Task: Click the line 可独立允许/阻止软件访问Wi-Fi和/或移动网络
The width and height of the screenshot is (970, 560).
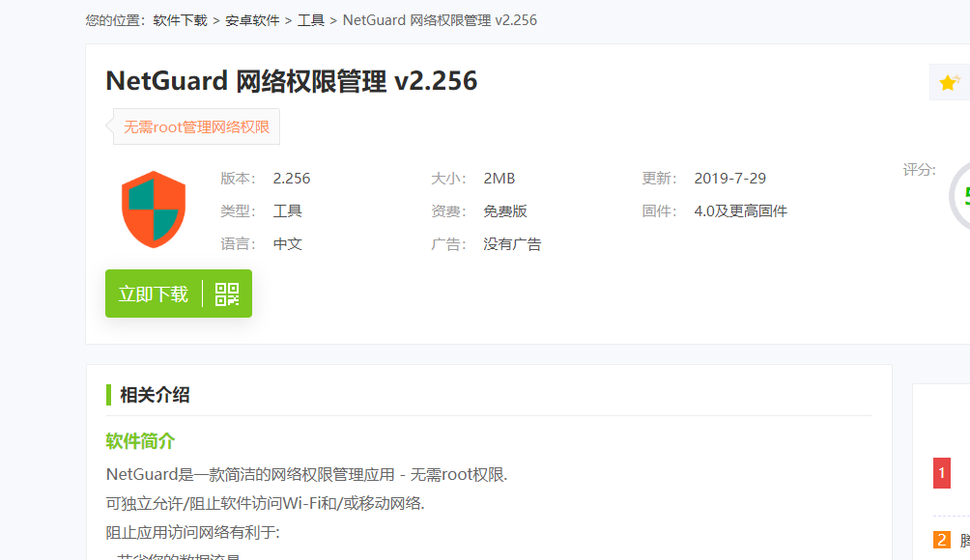Action: point(265,503)
